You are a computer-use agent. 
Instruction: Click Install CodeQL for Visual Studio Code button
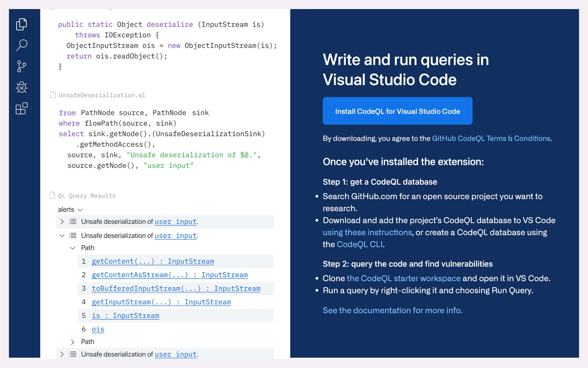pos(398,111)
